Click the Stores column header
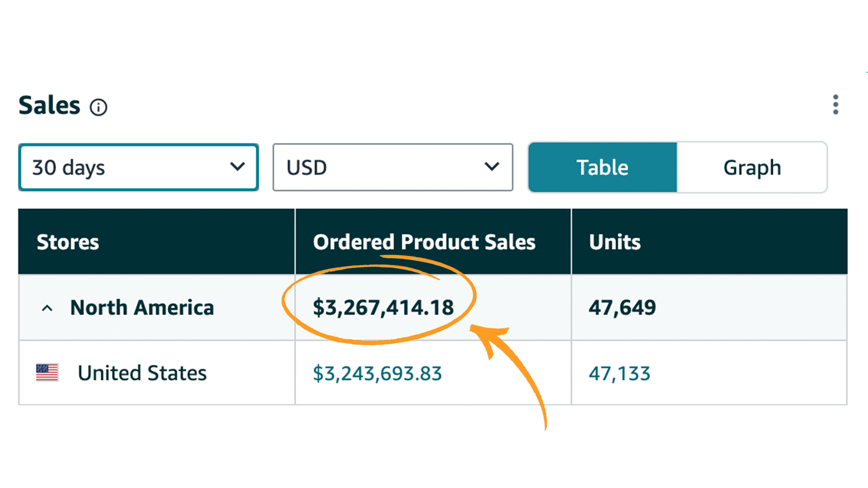868x488 pixels. click(x=68, y=242)
